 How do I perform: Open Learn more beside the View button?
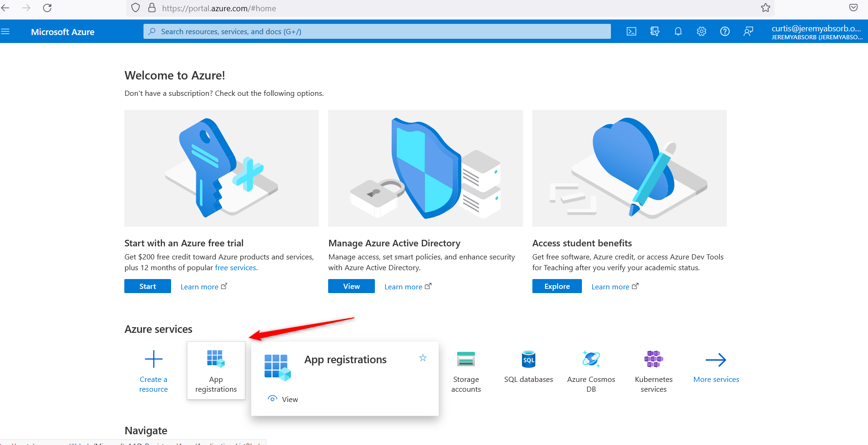[x=408, y=287]
